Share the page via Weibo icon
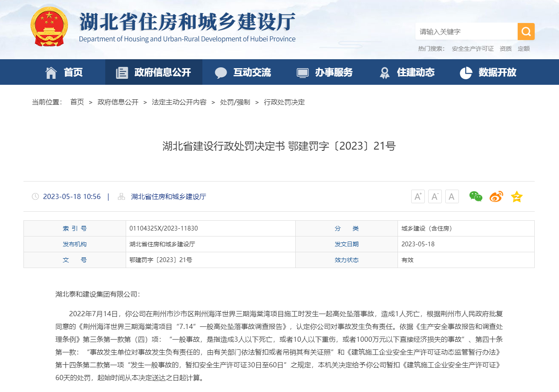 click(x=496, y=196)
